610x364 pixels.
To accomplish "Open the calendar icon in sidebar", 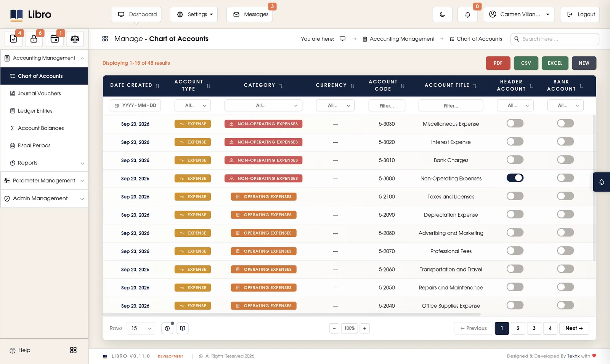I will tap(55, 39).
